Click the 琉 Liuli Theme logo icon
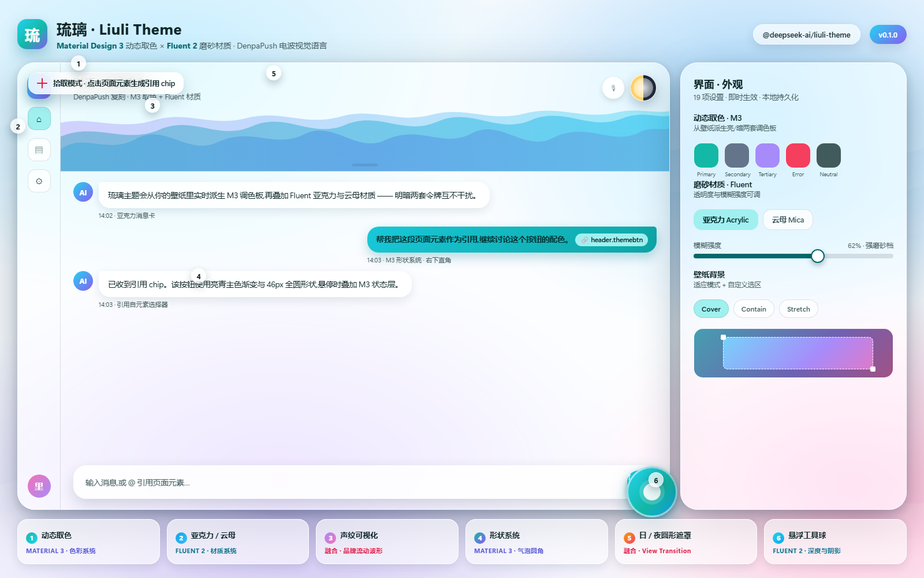 point(32,35)
